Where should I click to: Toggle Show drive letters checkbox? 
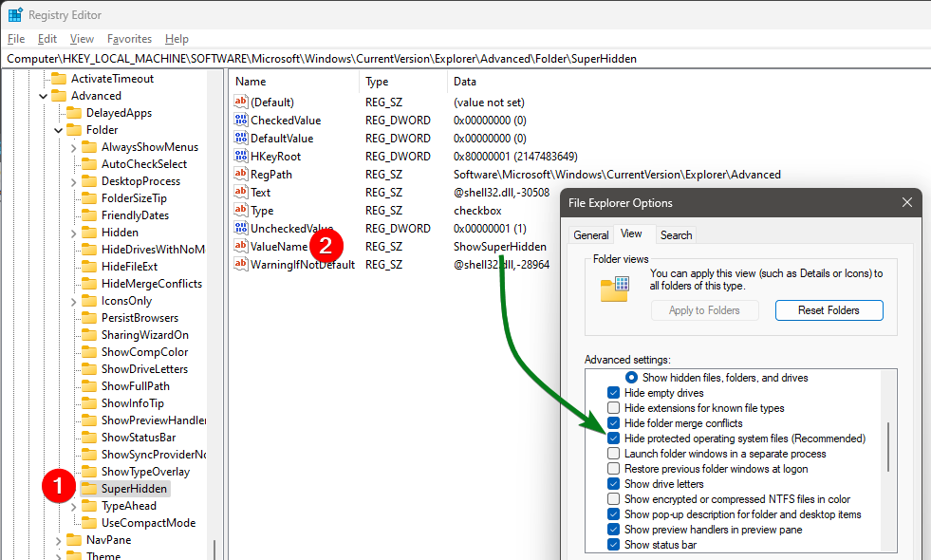[613, 483]
